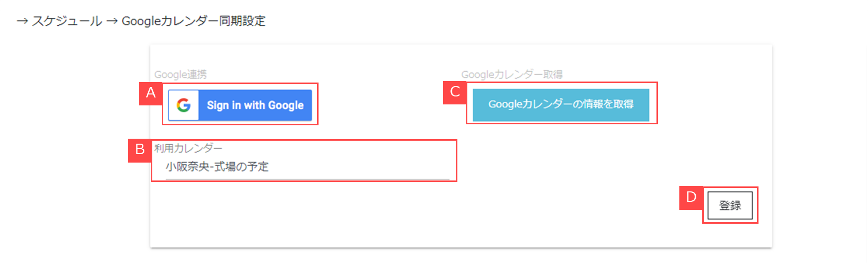Click the red C annotation marker
The width and height of the screenshot is (868, 263).
455,92
